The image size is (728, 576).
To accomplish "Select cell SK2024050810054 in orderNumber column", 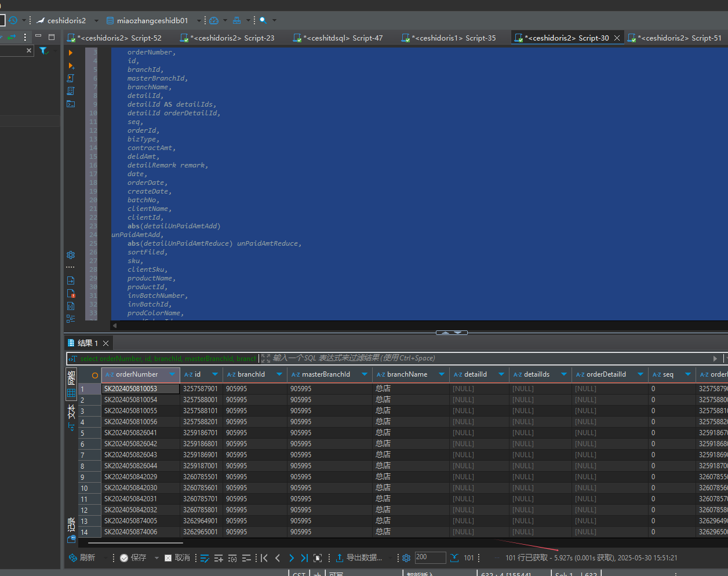I will 140,400.
